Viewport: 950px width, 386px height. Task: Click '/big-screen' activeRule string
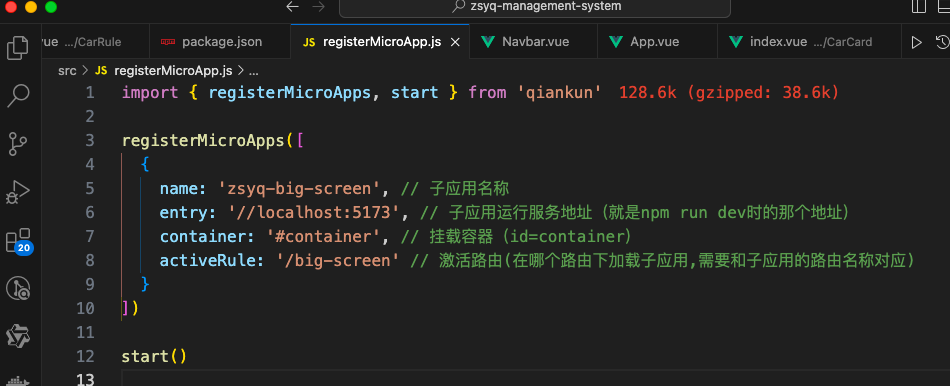coord(338,261)
